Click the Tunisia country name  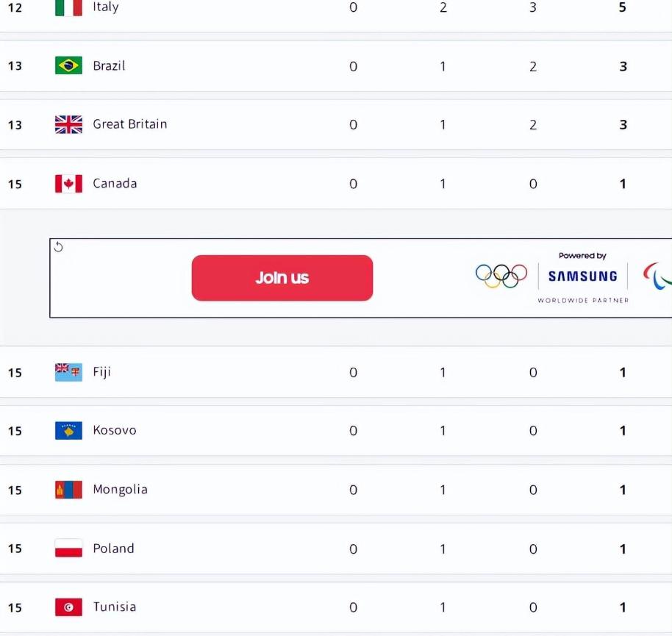[115, 607]
